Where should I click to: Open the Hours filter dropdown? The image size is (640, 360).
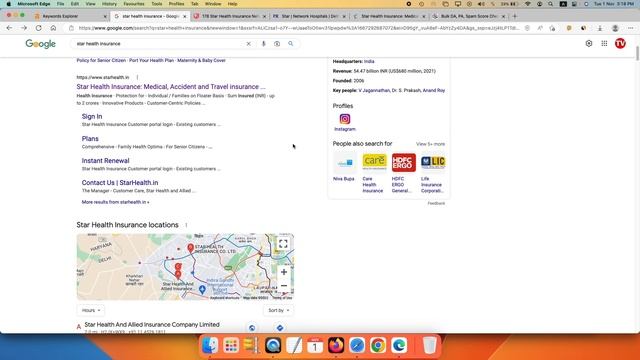coord(91,310)
